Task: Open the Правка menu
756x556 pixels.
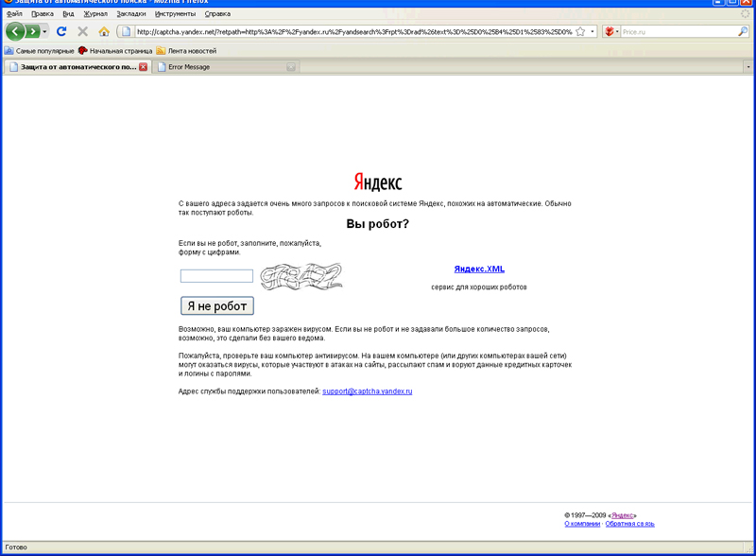Action: pyautogui.click(x=43, y=13)
